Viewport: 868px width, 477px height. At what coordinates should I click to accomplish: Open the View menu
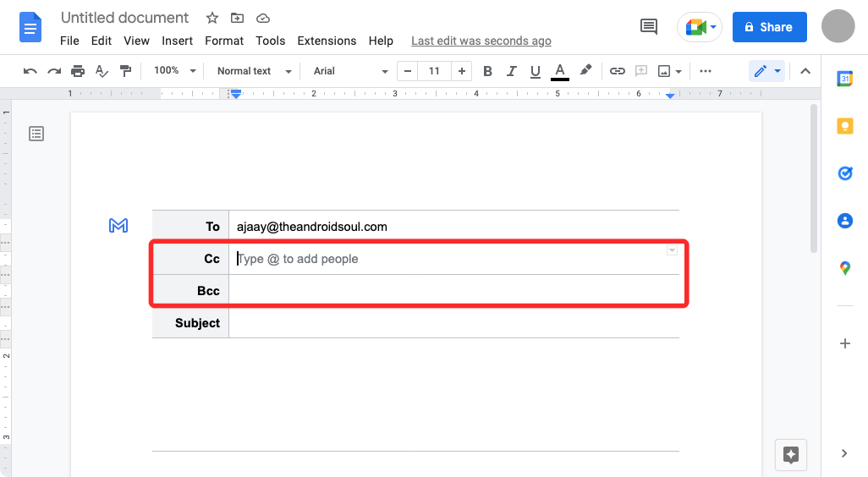(136, 41)
